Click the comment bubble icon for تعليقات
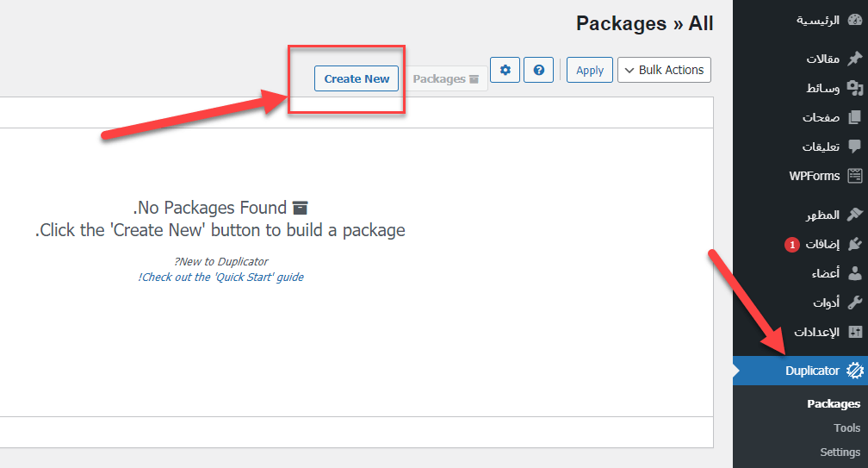 (x=854, y=147)
